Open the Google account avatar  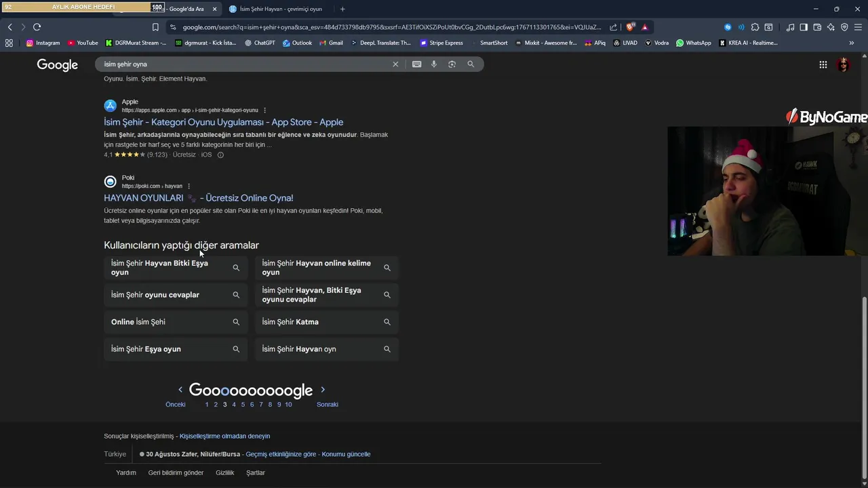pos(843,65)
